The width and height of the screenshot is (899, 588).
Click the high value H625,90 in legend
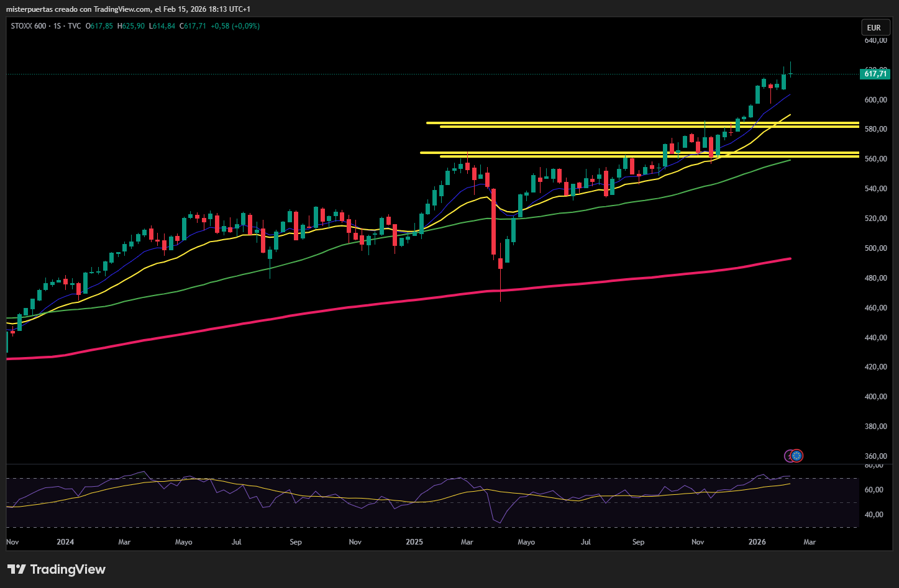131,26
